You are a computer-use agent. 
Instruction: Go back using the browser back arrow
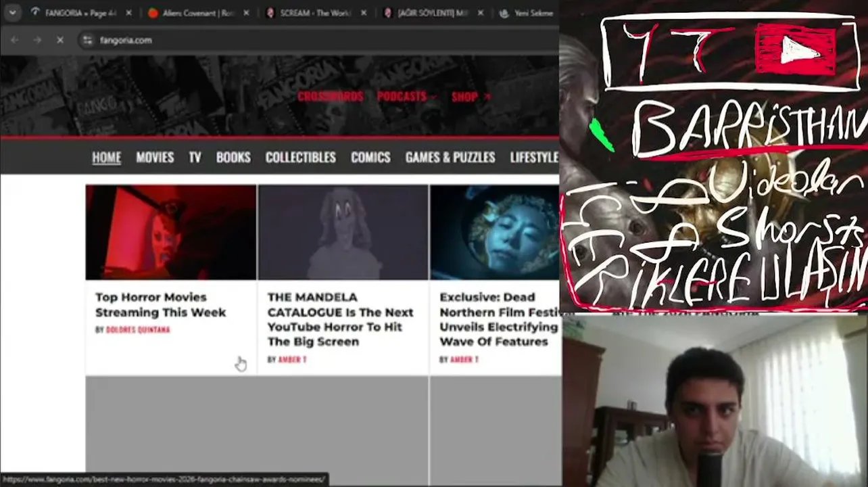[14, 40]
